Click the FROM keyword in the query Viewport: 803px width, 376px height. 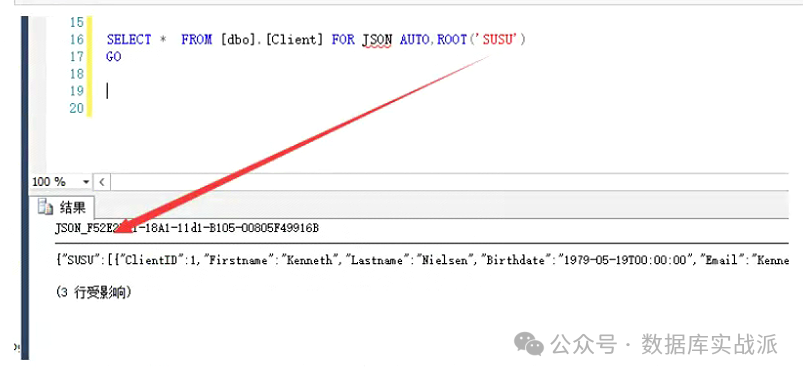196,39
